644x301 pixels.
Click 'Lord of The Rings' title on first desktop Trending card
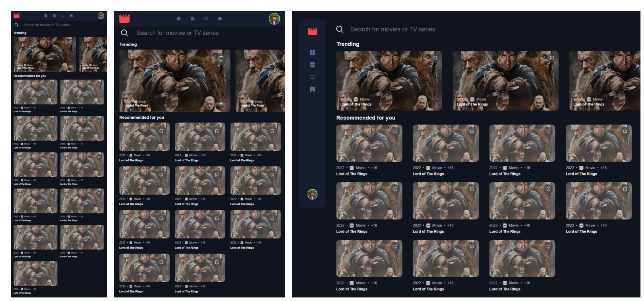click(356, 104)
